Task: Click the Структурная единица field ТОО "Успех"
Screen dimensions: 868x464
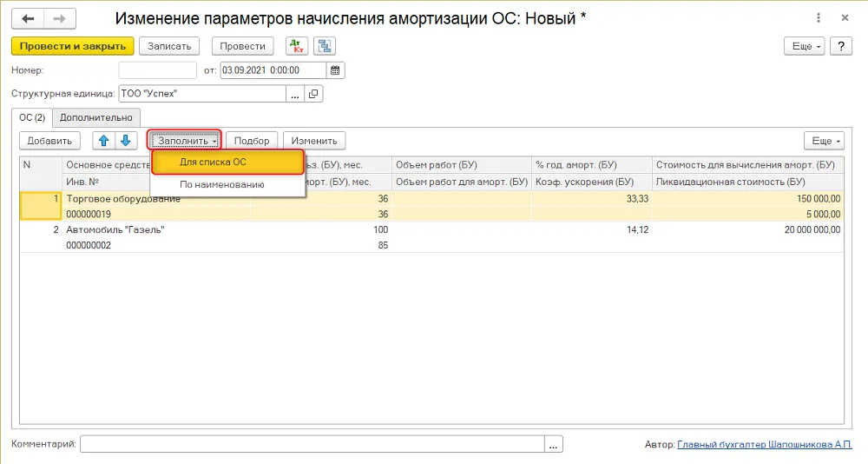Action: click(x=202, y=94)
